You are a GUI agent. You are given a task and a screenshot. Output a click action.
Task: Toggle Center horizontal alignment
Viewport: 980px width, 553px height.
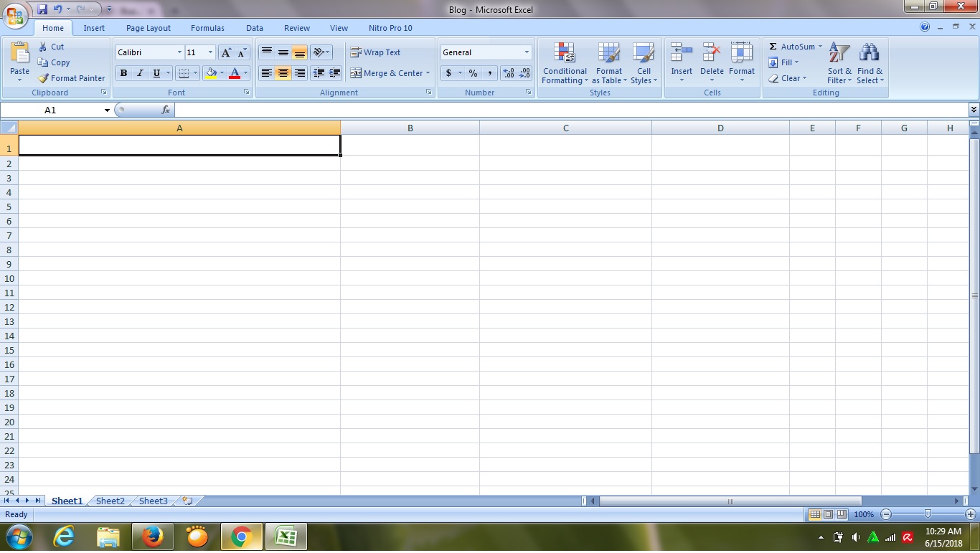(283, 73)
